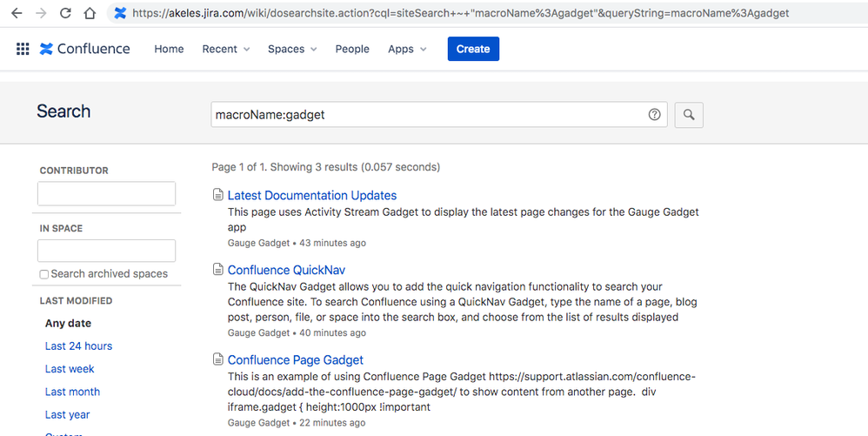Click the IN SPACE section label
The image size is (868, 436).
(x=61, y=228)
